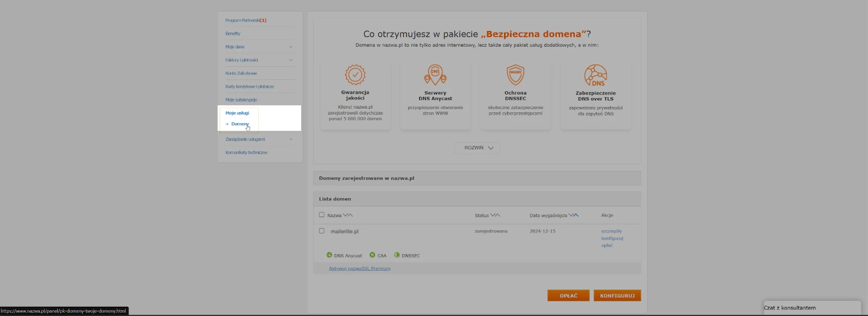Click the green DNSSEC status icon
Viewport: 868px width, 316px height.
[x=397, y=255]
